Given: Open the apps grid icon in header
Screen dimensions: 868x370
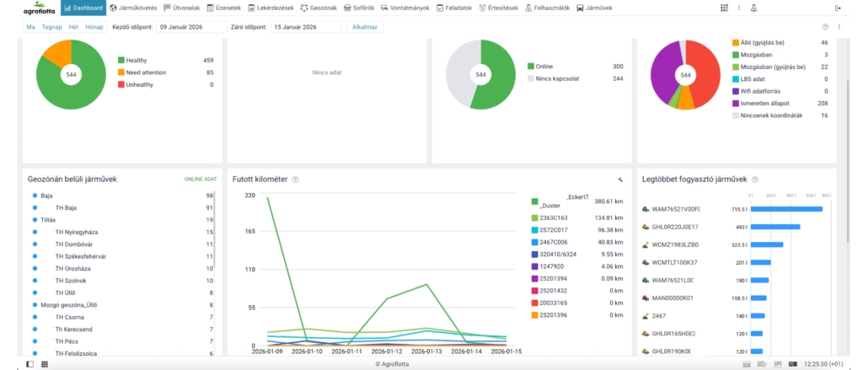Looking at the screenshot, I should pyautogui.click(x=724, y=8).
